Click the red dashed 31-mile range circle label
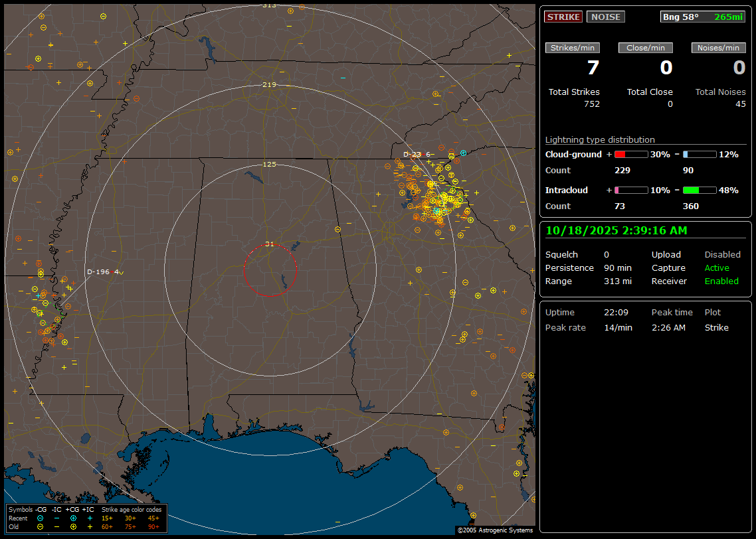The width and height of the screenshot is (756, 539). [270, 244]
